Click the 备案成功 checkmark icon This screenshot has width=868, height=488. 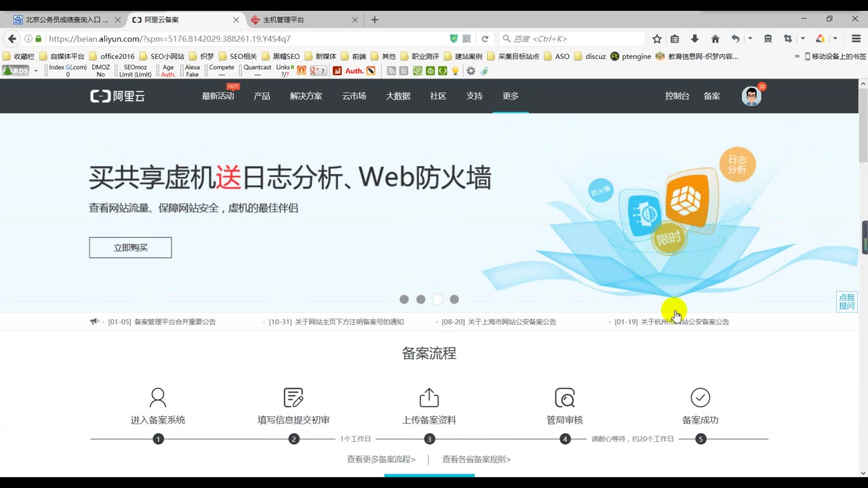point(700,397)
